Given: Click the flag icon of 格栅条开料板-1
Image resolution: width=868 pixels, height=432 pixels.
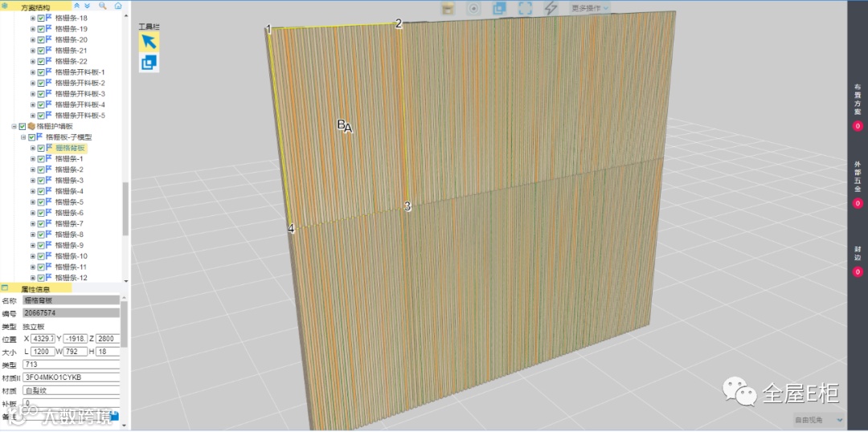Looking at the screenshot, I should (x=49, y=72).
